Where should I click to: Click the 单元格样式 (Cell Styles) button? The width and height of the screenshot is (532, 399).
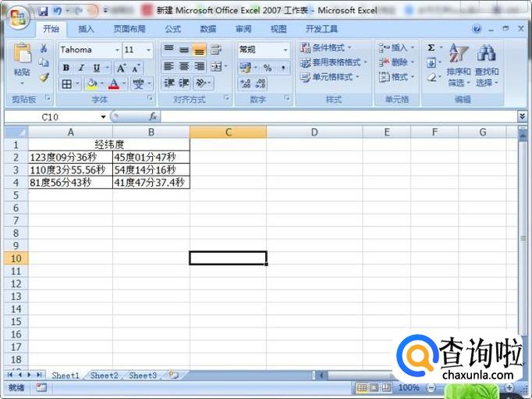(x=330, y=77)
